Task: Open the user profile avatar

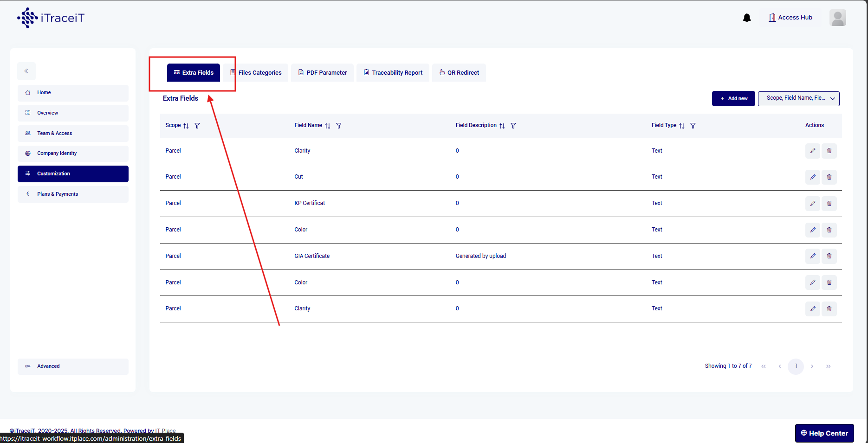Action: point(837,18)
